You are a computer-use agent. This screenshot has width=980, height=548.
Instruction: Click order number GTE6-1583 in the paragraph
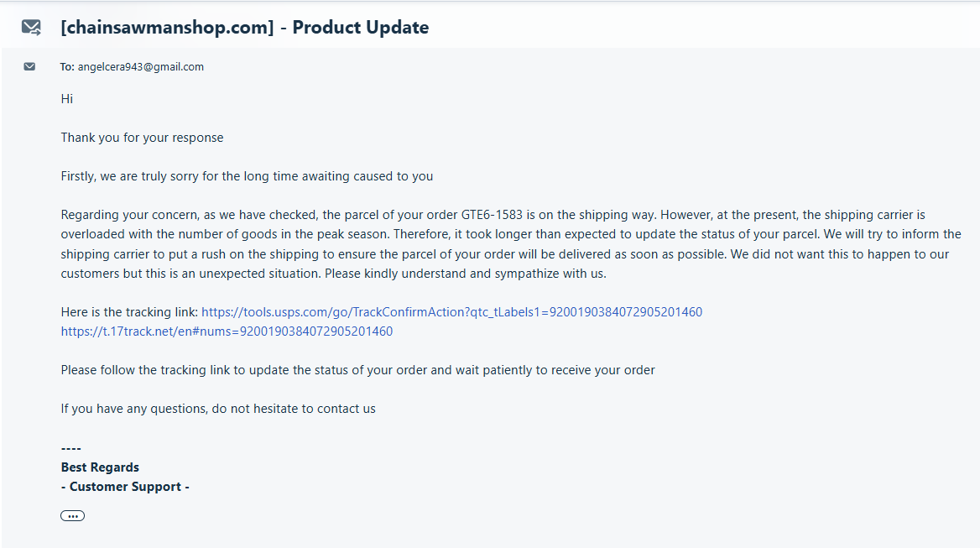click(x=492, y=215)
